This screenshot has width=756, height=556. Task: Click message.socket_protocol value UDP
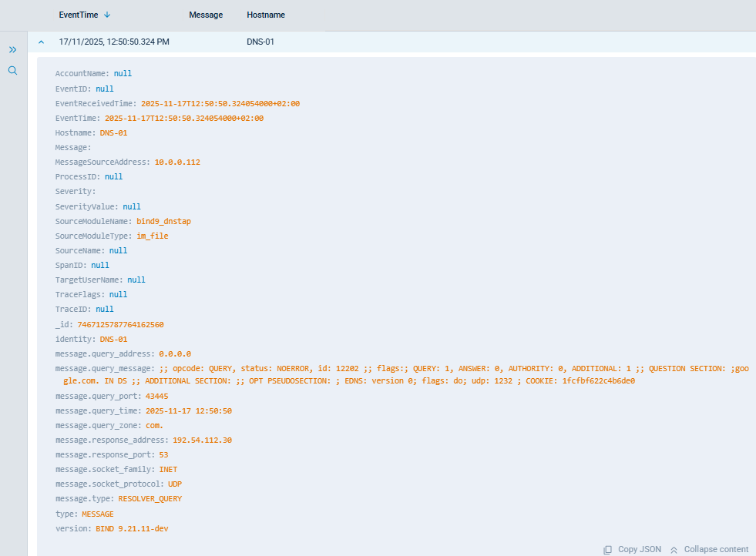174,484
